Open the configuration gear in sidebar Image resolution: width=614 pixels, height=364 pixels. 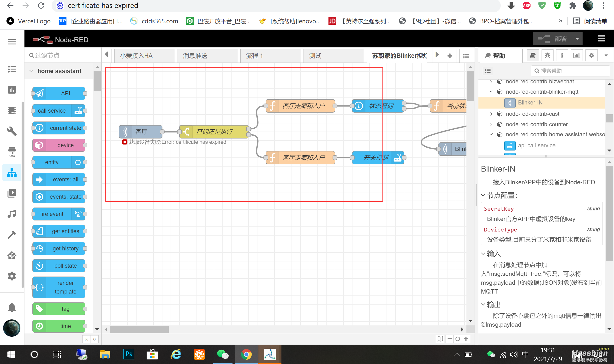coord(12,276)
